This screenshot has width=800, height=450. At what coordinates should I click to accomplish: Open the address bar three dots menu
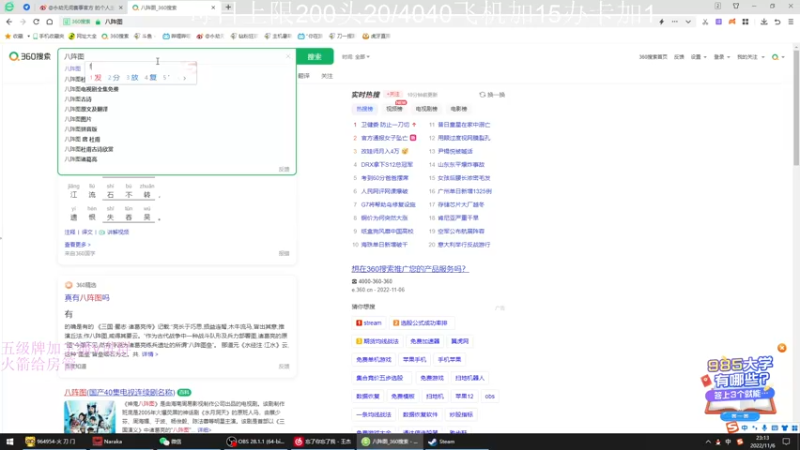click(675, 22)
